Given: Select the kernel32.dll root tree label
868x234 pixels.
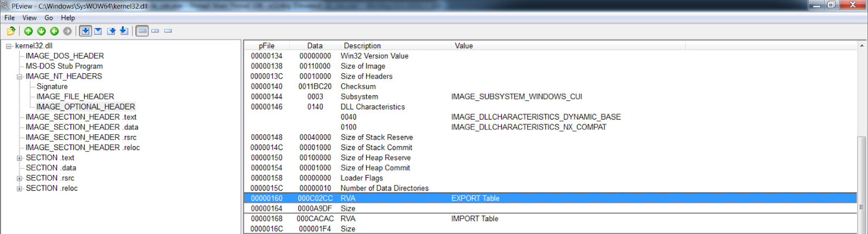Looking at the screenshot, I should (x=34, y=46).
